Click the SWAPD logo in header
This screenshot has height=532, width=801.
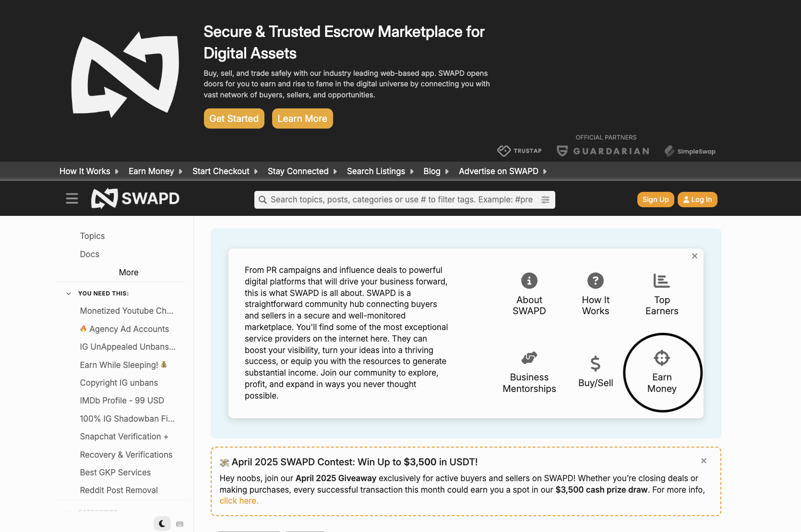coord(135,198)
